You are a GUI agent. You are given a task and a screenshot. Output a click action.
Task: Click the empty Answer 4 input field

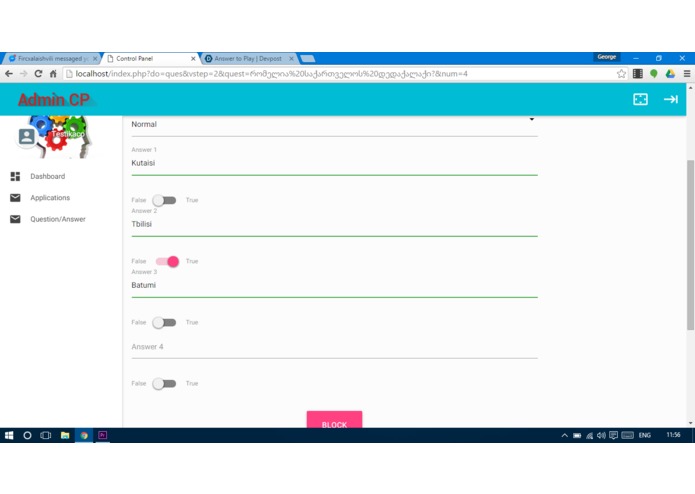point(334,347)
